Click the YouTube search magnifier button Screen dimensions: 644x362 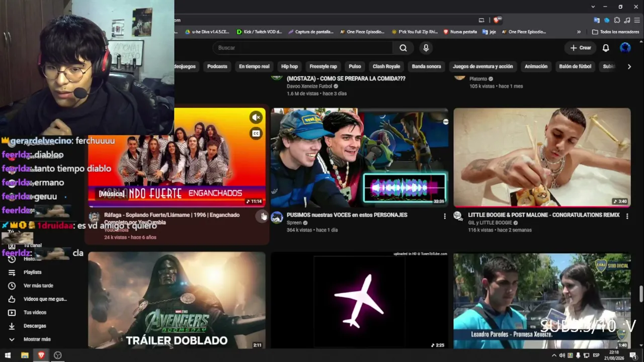click(403, 48)
